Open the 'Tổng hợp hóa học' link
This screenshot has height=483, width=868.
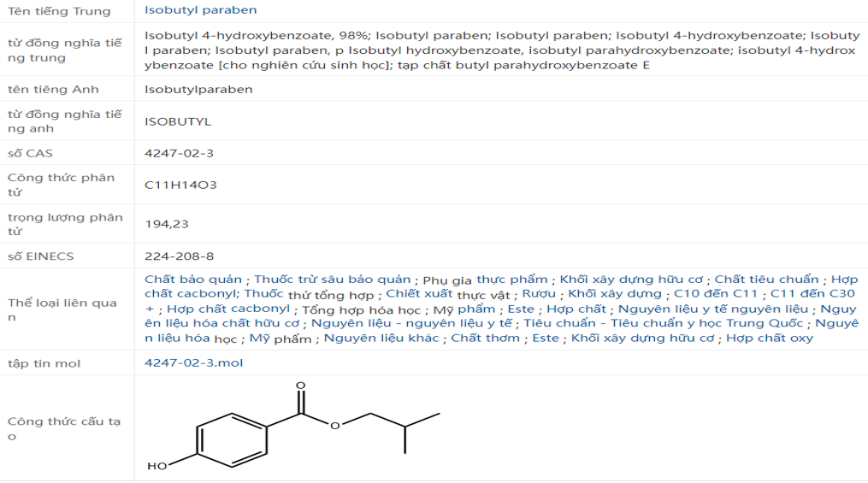pyautogui.click(x=362, y=309)
